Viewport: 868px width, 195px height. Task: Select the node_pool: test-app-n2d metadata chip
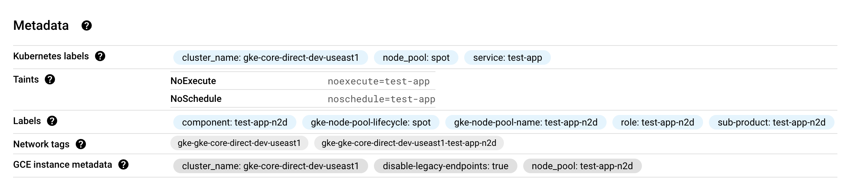pyautogui.click(x=582, y=166)
